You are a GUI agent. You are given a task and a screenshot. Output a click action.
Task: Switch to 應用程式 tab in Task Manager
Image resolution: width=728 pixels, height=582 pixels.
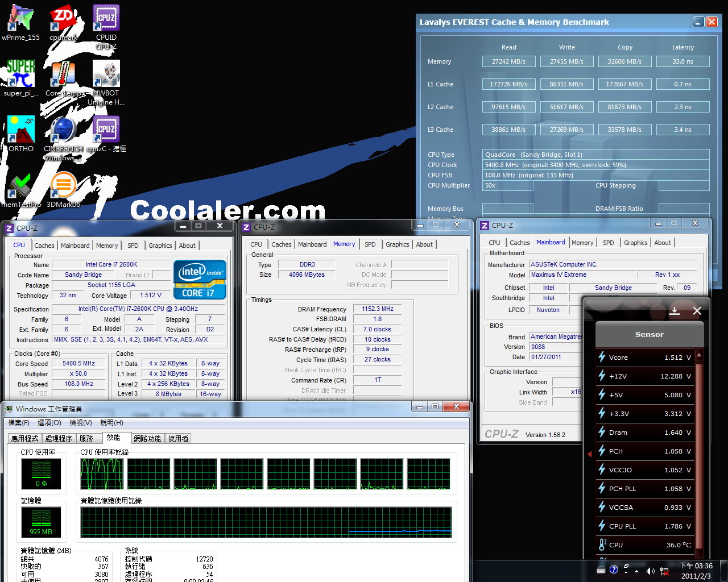coord(25,439)
